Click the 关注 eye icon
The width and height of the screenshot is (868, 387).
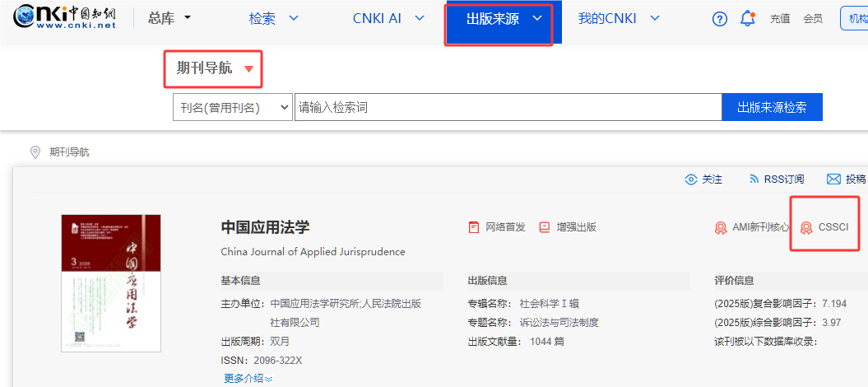pyautogui.click(x=691, y=180)
